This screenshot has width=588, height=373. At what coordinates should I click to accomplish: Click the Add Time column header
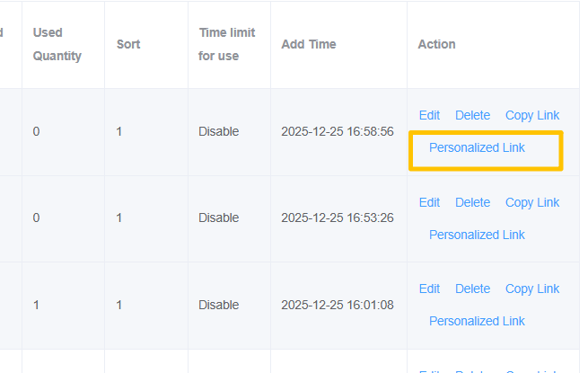click(310, 44)
